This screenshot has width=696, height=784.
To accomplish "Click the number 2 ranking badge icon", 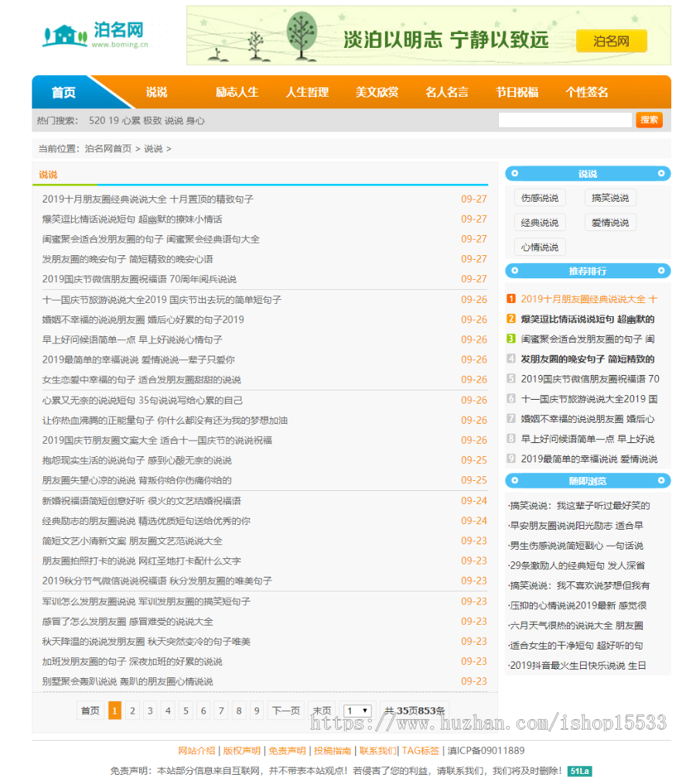I will coord(511,318).
